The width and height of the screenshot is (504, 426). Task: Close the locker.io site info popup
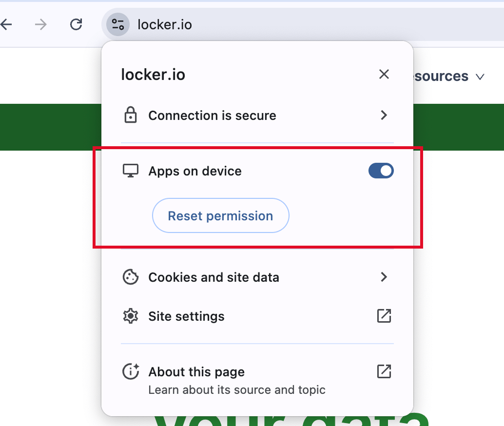tap(384, 74)
